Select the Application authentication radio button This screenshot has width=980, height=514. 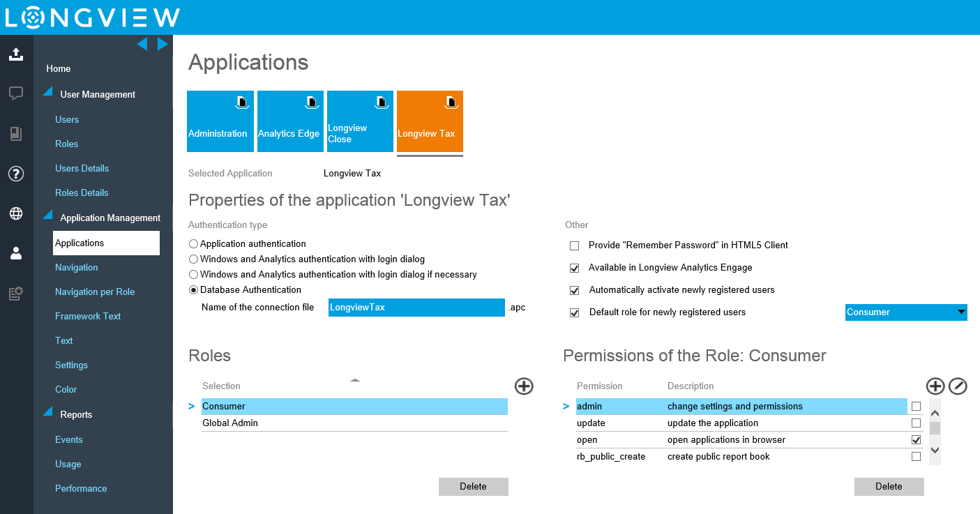194,244
